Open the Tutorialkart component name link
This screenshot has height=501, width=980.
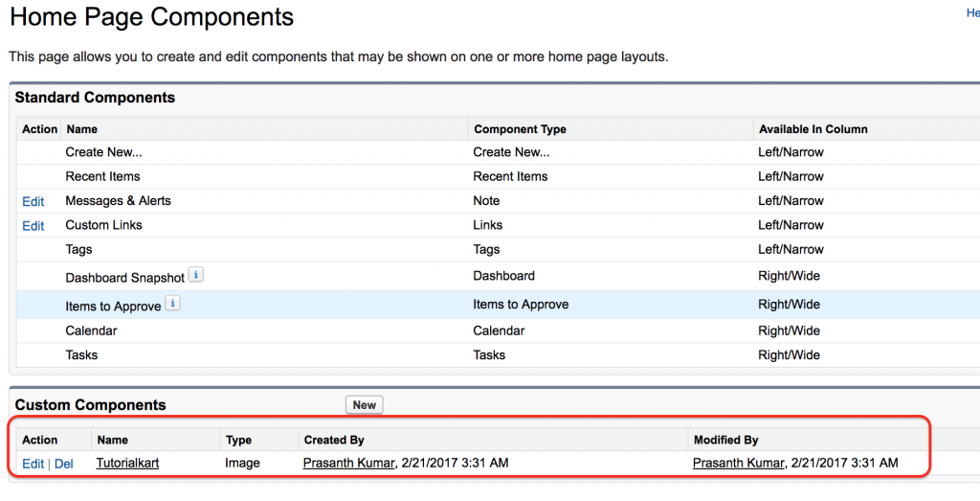(x=127, y=463)
